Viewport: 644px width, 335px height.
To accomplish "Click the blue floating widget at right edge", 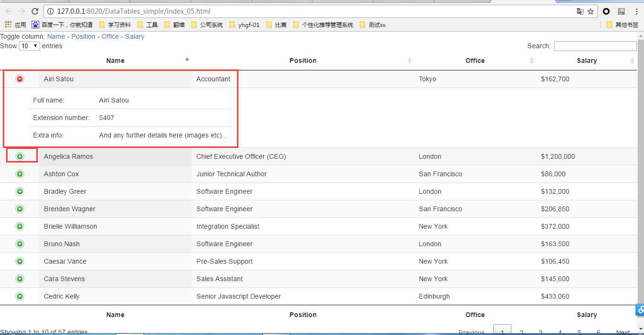I will pyautogui.click(x=640, y=310).
